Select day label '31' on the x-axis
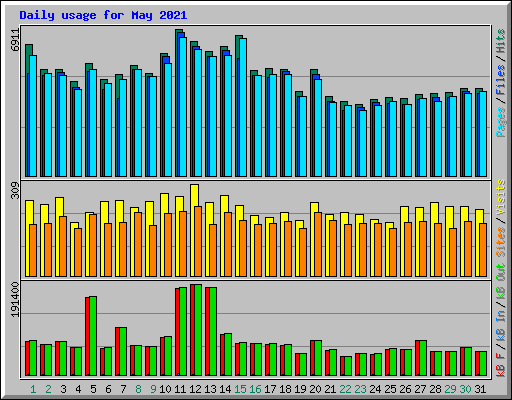 click(480, 389)
